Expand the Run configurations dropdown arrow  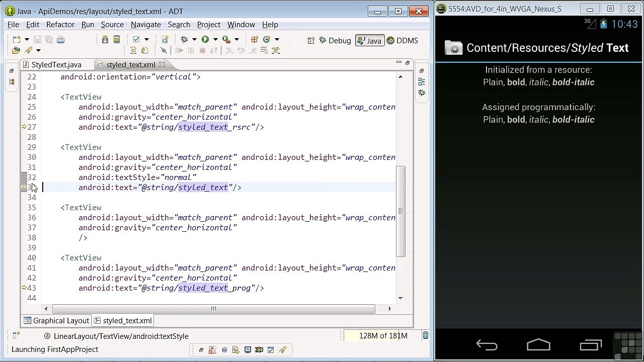(215, 39)
